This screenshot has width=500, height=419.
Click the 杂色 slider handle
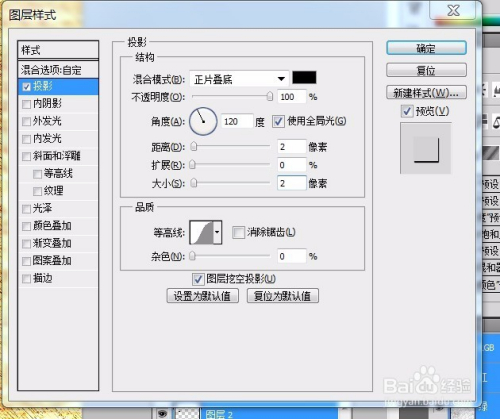tap(193, 256)
